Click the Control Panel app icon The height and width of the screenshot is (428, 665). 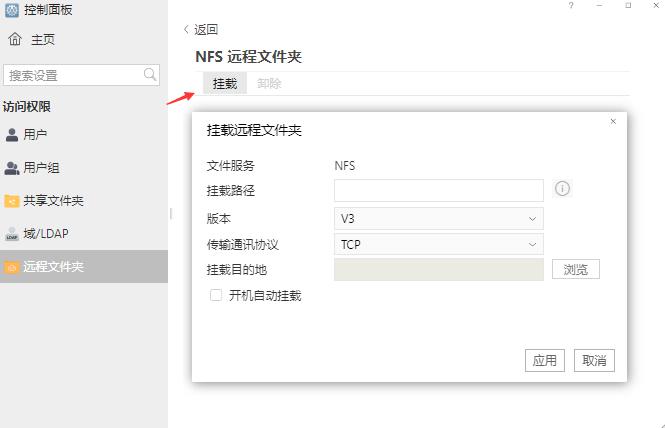point(12,10)
